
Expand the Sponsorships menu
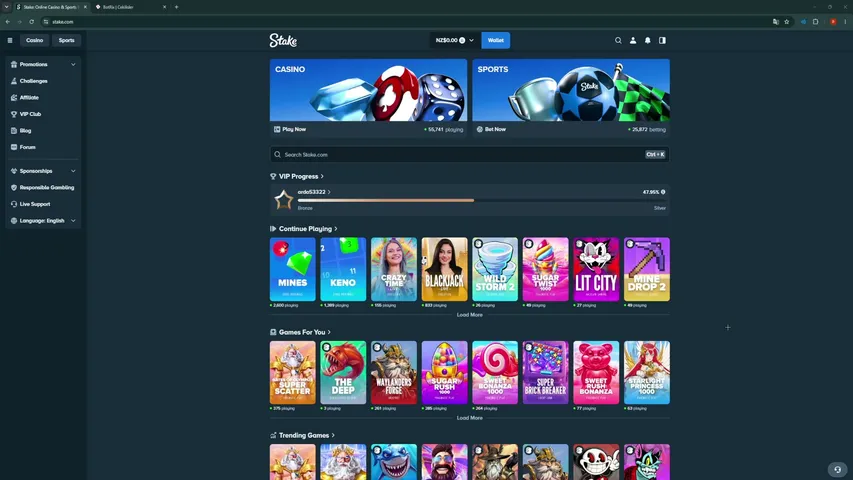coord(43,171)
